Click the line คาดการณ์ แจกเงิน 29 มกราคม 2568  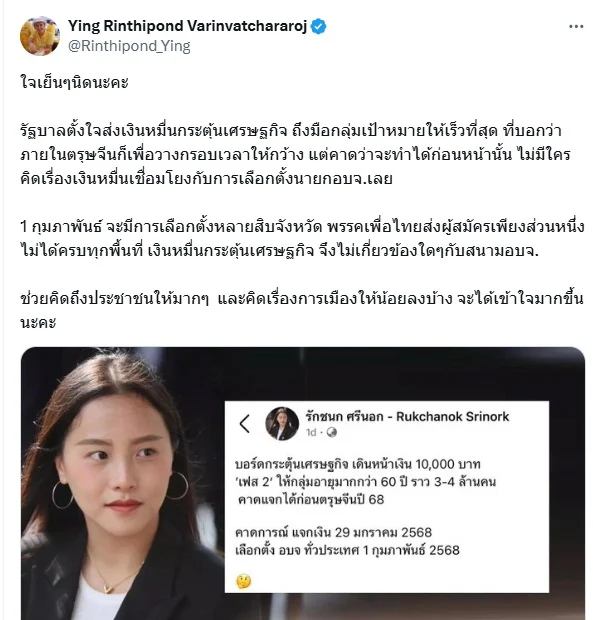click(x=333, y=532)
